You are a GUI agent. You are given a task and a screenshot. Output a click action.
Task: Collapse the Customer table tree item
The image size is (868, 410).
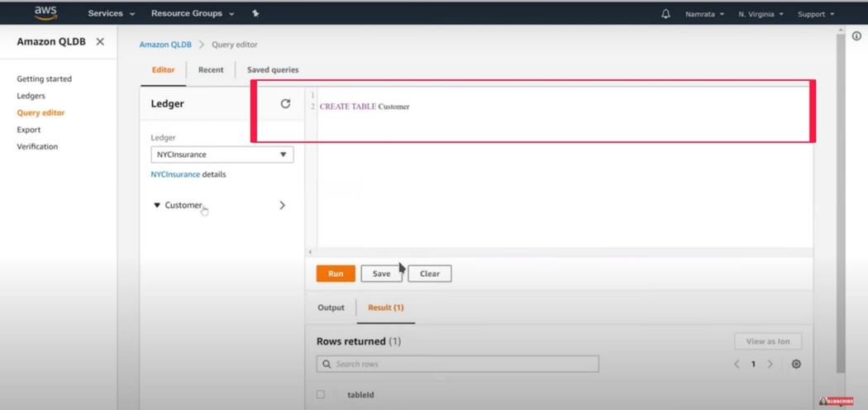[x=157, y=205]
